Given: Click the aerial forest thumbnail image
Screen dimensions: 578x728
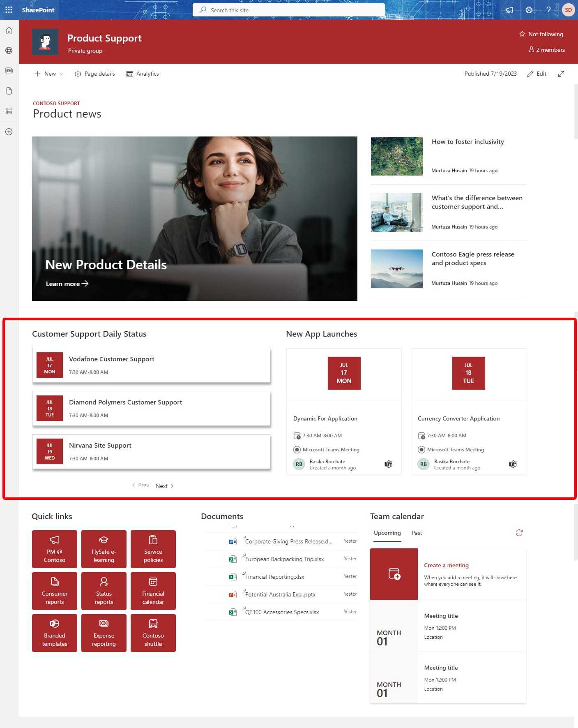Looking at the screenshot, I should coord(397,156).
